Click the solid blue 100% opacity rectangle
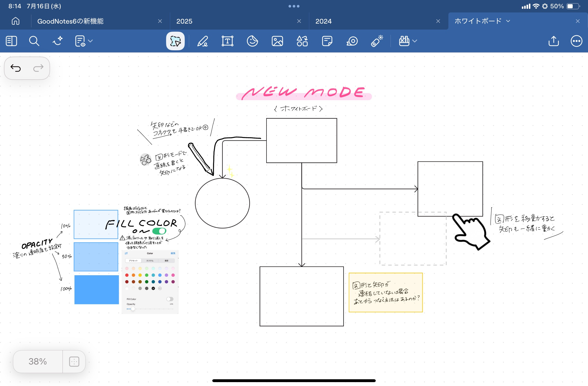The height and width of the screenshot is (386, 588). (97, 289)
